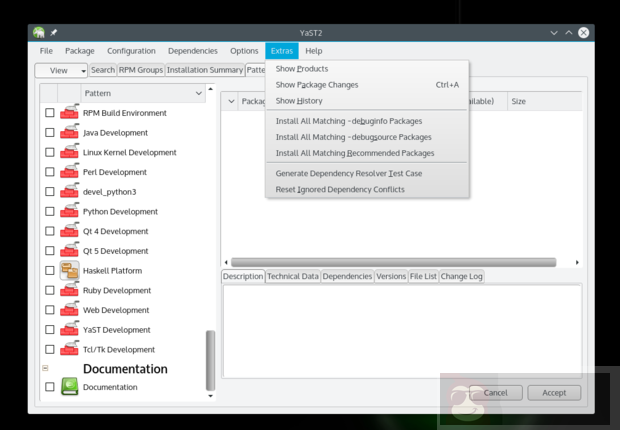The height and width of the screenshot is (430, 620).
Task: Switch to the Search tab
Action: pos(103,70)
